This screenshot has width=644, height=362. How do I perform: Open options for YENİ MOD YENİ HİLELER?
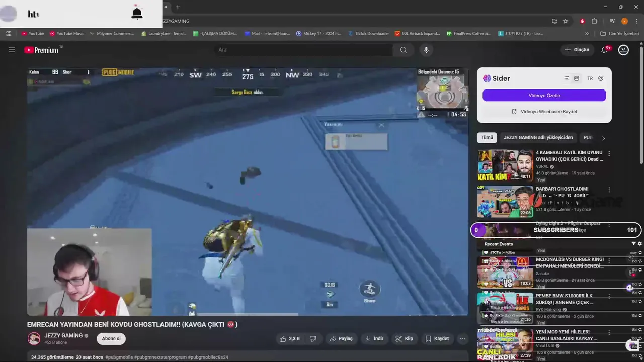click(x=609, y=333)
